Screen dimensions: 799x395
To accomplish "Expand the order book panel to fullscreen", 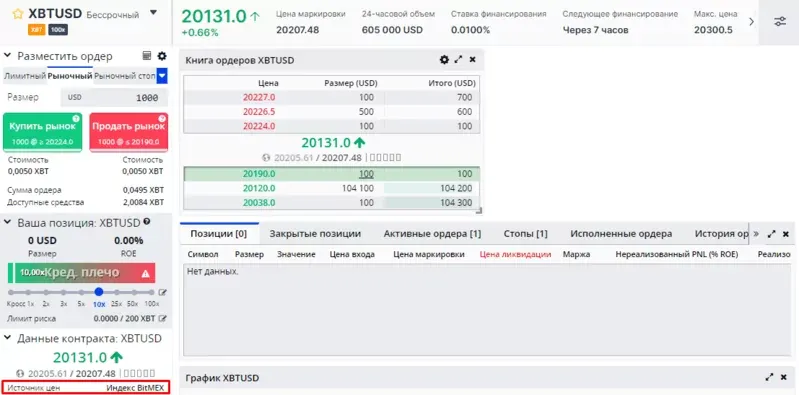I will pyautogui.click(x=458, y=60).
